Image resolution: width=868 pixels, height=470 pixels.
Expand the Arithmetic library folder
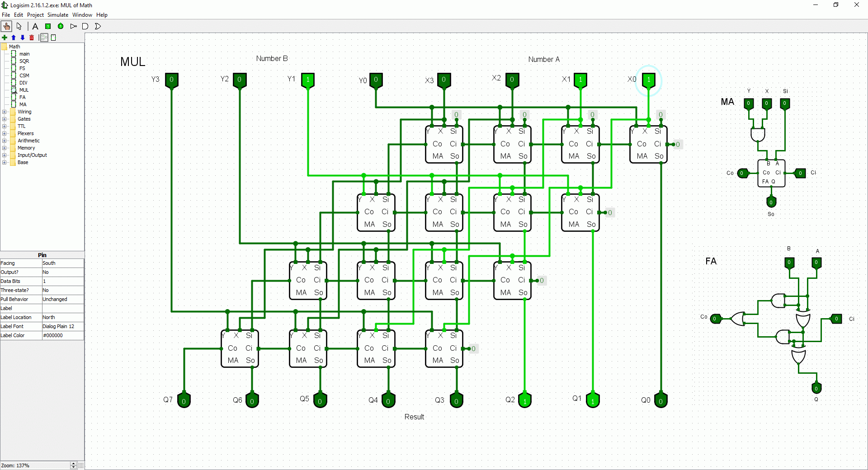click(x=5, y=141)
